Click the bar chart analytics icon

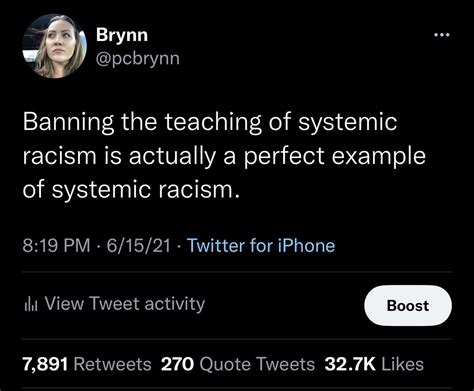coord(32,304)
